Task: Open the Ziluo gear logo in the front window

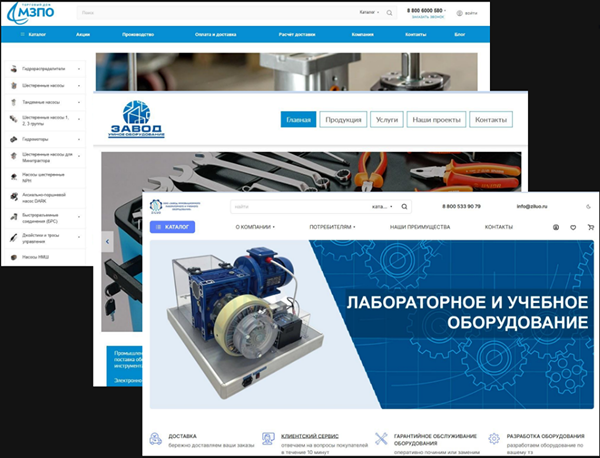Action: click(x=156, y=206)
